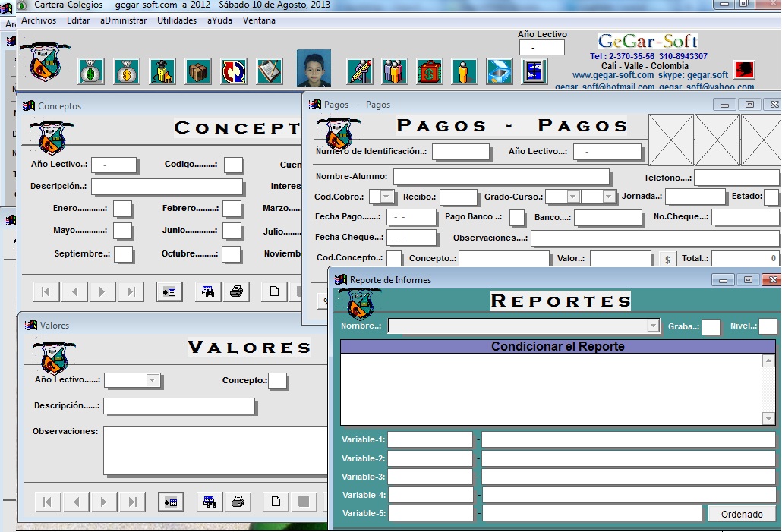
Task: Expand the Nombre dropdown in Reportes
Action: click(x=653, y=326)
